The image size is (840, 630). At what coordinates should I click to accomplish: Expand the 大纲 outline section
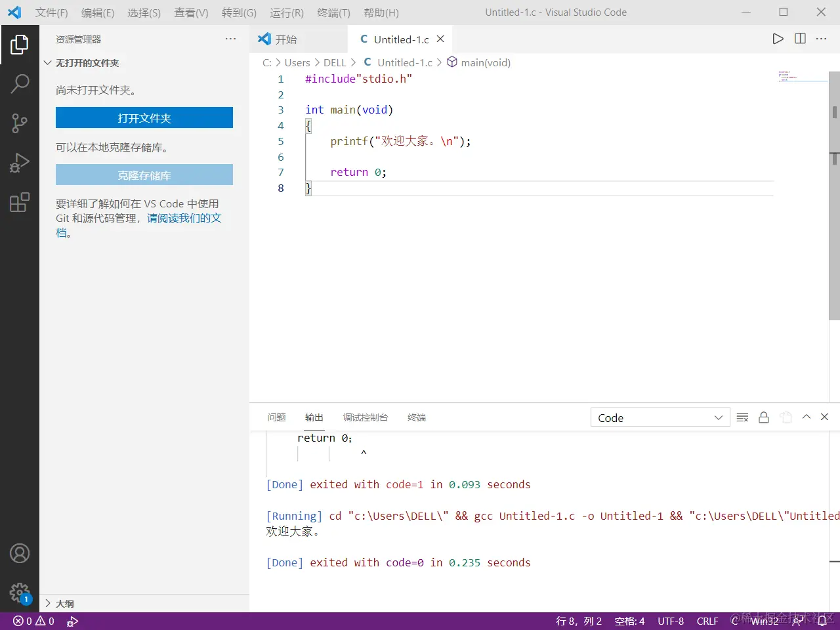coord(144,604)
